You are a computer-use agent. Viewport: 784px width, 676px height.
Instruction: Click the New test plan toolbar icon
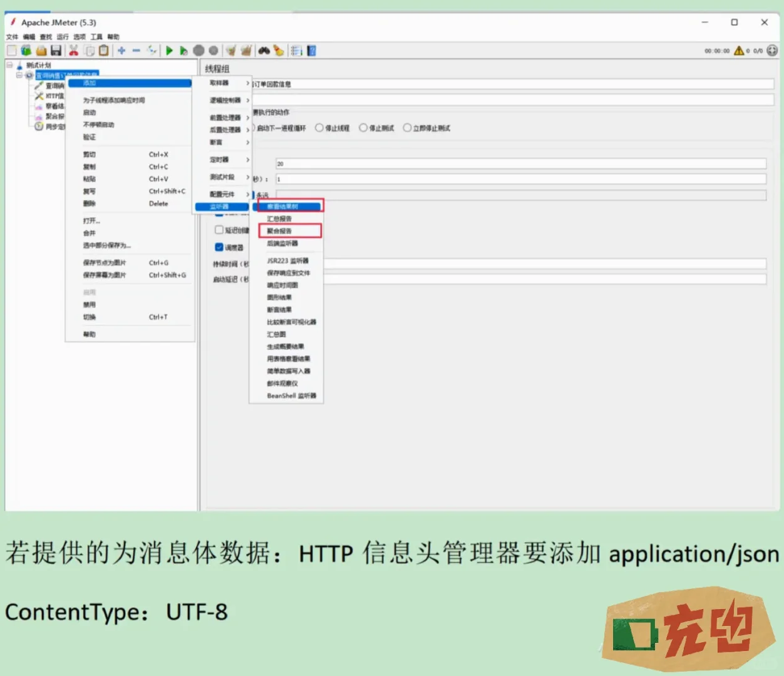point(11,51)
